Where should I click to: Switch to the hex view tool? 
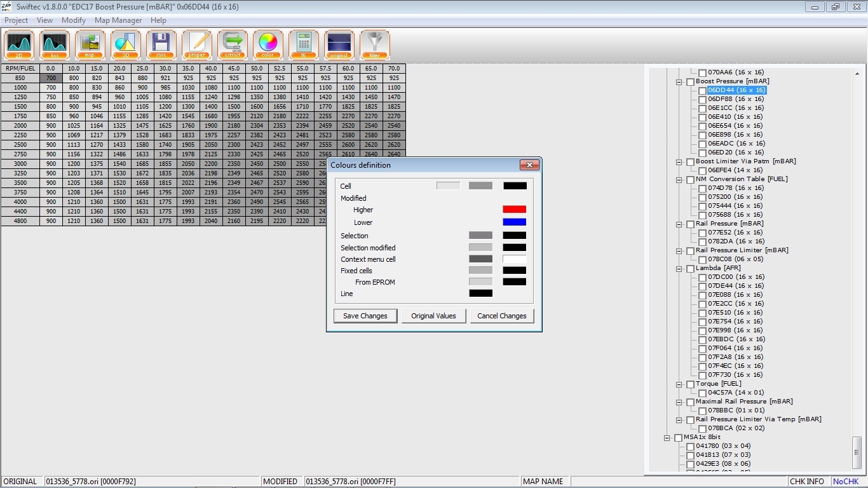(x=55, y=45)
